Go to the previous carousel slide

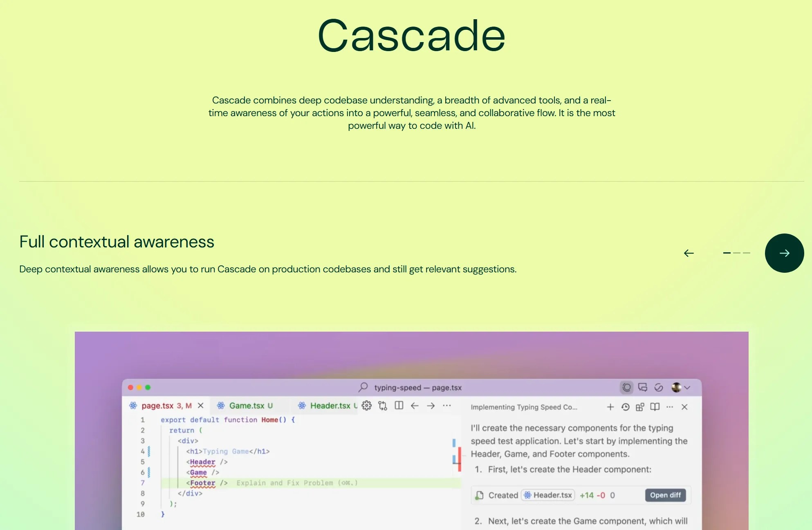[689, 253]
